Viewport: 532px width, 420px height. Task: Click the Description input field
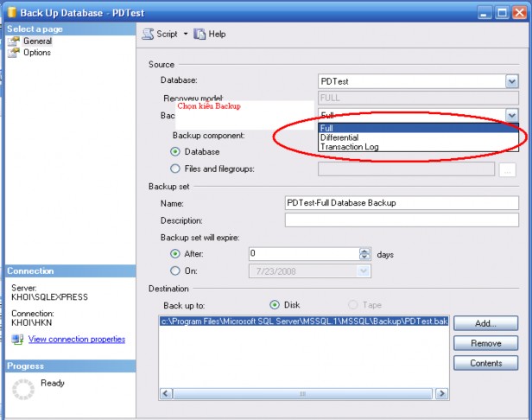point(402,220)
